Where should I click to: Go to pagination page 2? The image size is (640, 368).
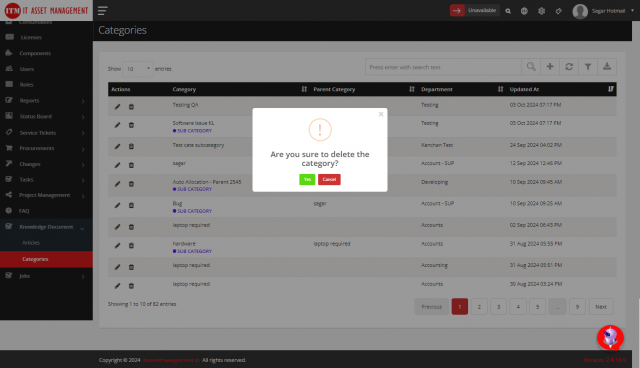pos(479,307)
